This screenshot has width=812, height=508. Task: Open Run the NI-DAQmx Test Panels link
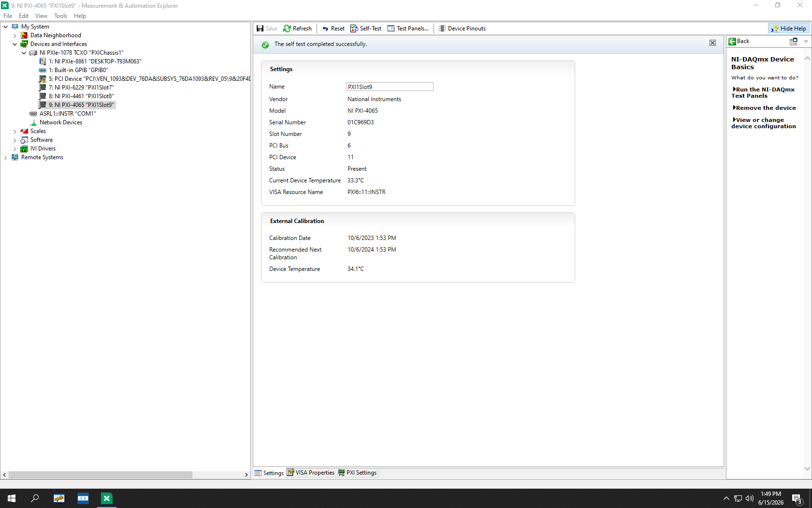[x=763, y=92]
